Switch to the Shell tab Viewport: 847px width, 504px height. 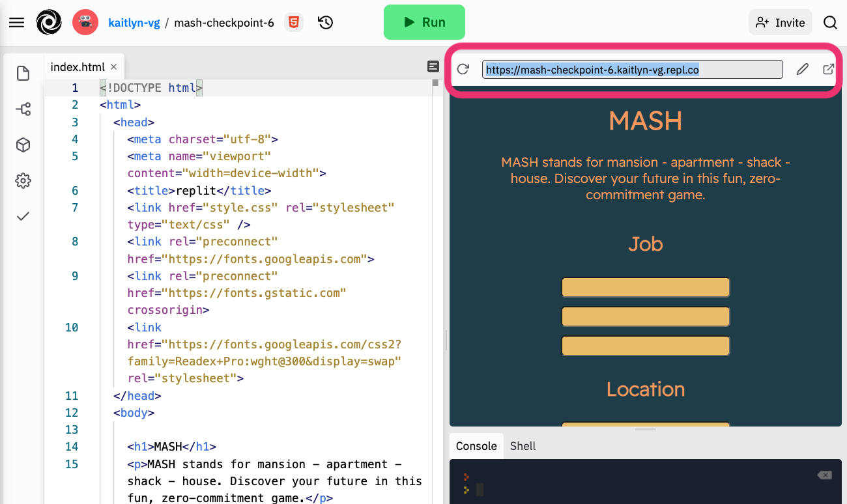click(523, 446)
